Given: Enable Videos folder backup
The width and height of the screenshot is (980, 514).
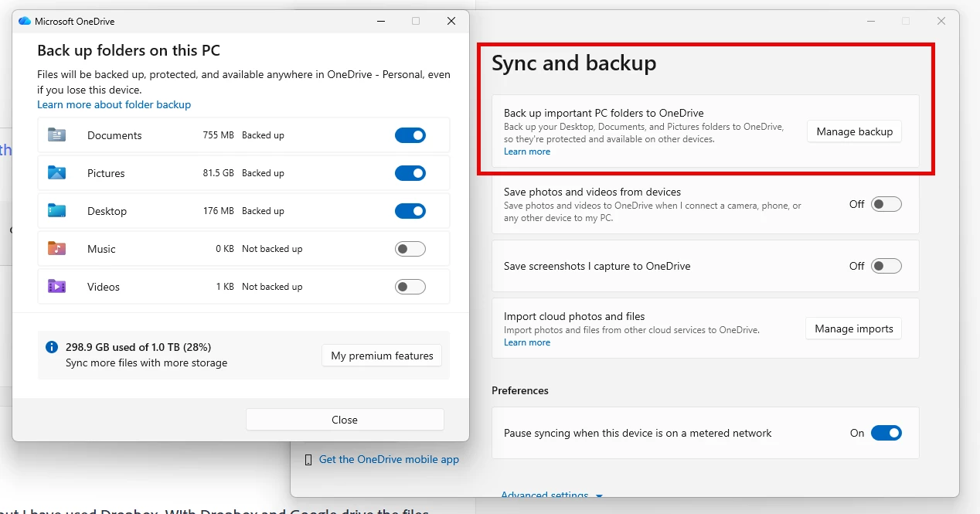Looking at the screenshot, I should (410, 287).
